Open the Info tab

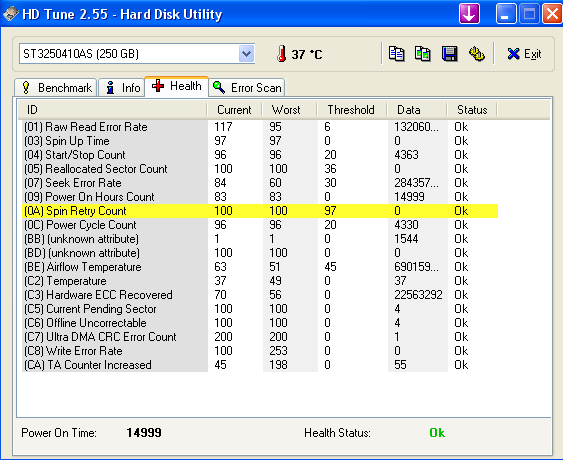pyautogui.click(x=122, y=88)
